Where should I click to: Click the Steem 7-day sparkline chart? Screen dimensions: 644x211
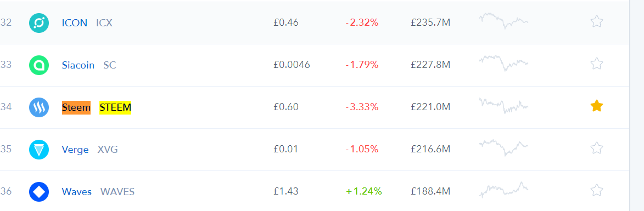(503, 106)
